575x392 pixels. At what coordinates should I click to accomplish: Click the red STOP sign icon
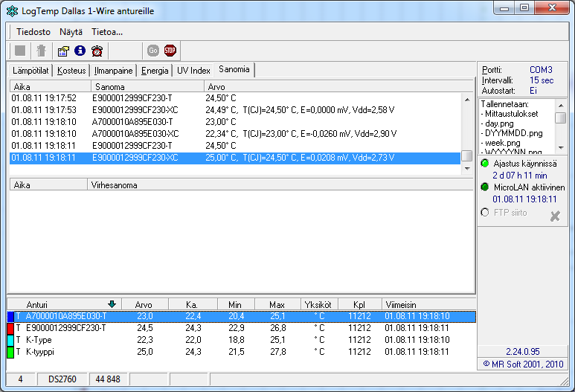coord(170,51)
